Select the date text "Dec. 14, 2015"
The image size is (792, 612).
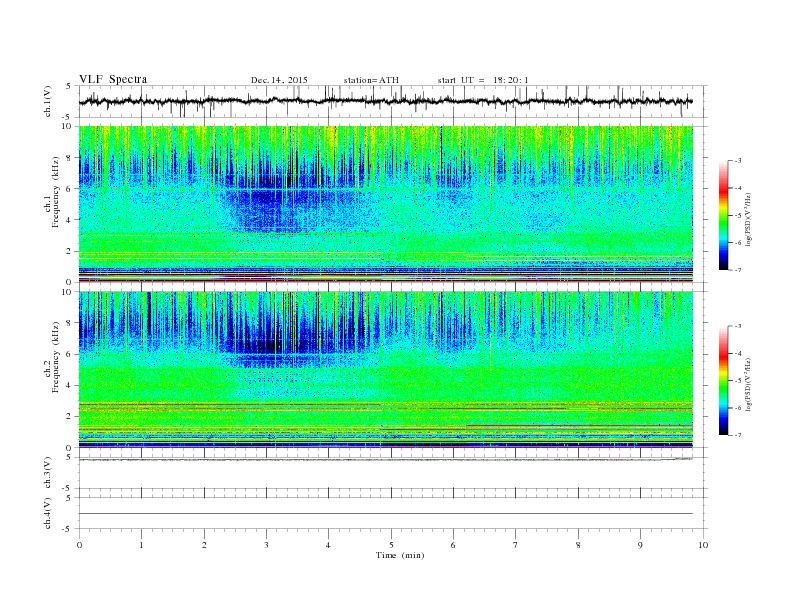pos(279,80)
